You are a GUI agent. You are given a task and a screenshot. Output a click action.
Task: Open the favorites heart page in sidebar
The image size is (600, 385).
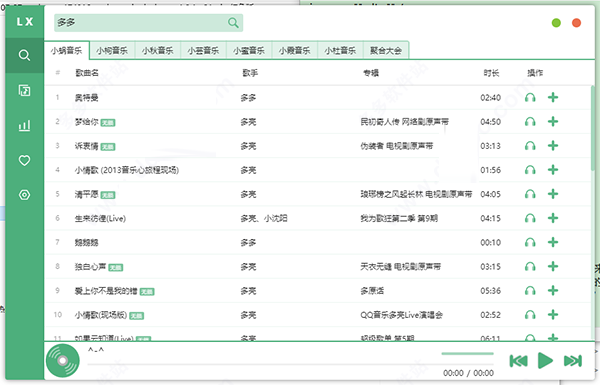(x=24, y=160)
